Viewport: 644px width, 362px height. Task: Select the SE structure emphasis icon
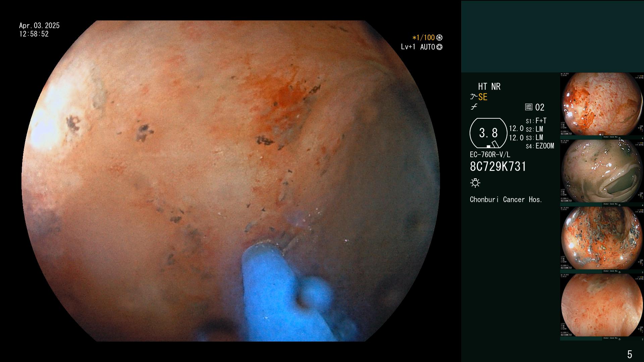[474, 97]
